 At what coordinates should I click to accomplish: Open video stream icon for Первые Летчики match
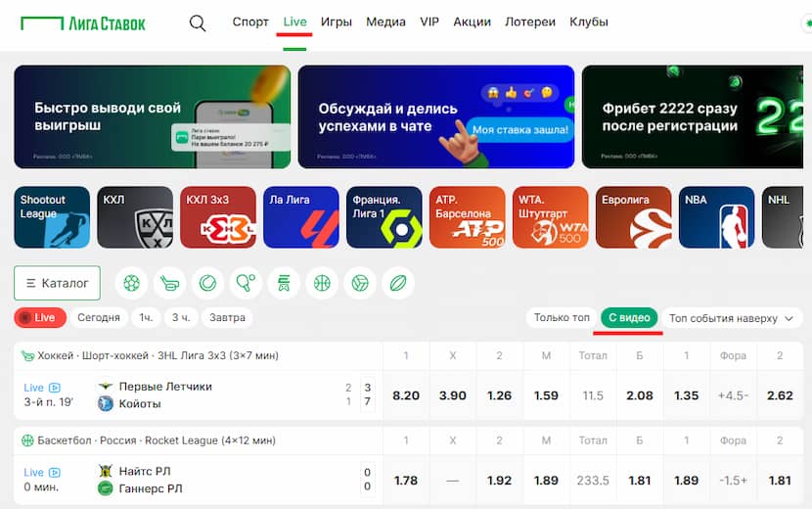tap(55, 388)
